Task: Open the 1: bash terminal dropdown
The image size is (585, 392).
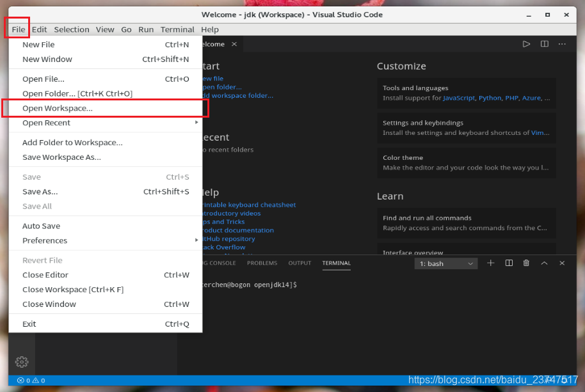Action: point(446,263)
